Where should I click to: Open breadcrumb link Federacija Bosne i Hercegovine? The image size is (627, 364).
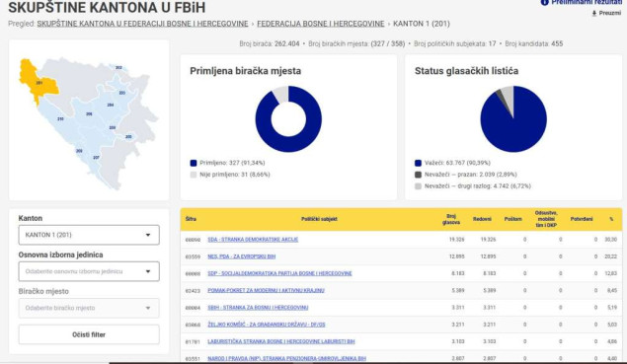coord(320,24)
